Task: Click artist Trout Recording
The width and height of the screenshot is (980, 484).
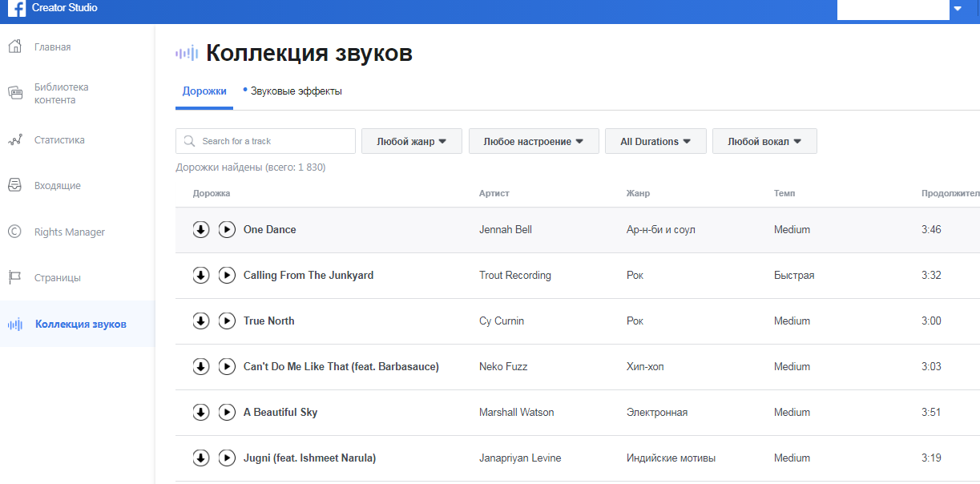Action: [515, 275]
